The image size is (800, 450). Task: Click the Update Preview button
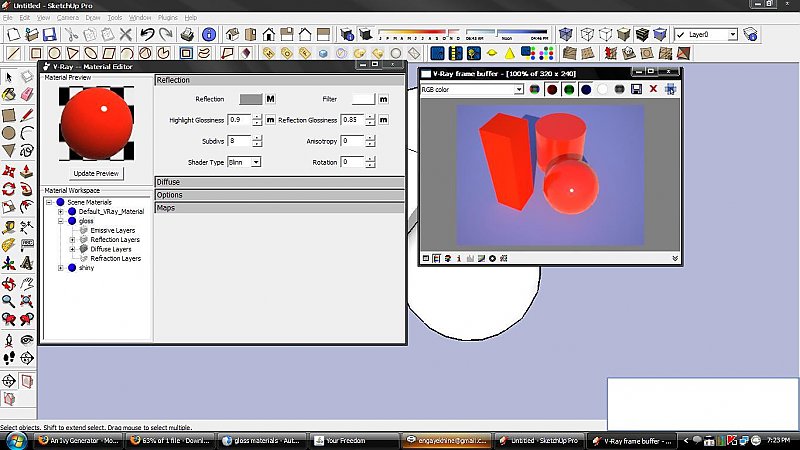96,173
